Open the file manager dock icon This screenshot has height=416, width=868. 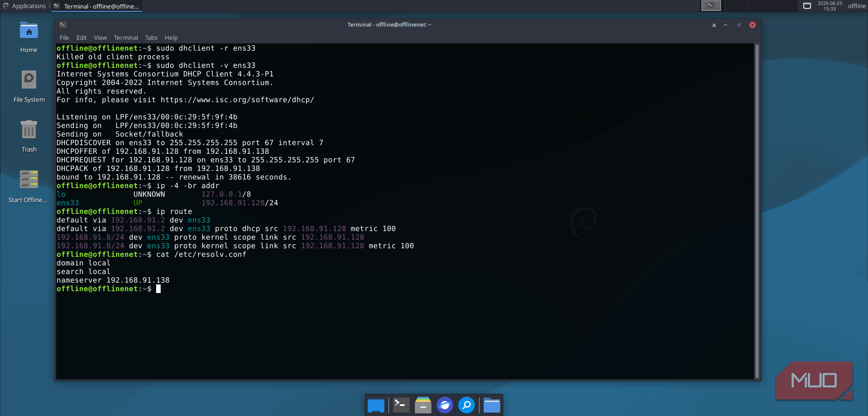tap(423, 405)
